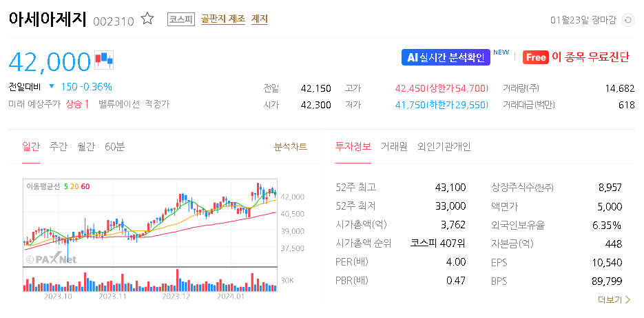Click the 52주 최저 value 33,000
This screenshot has width=644, height=318.
click(450, 206)
